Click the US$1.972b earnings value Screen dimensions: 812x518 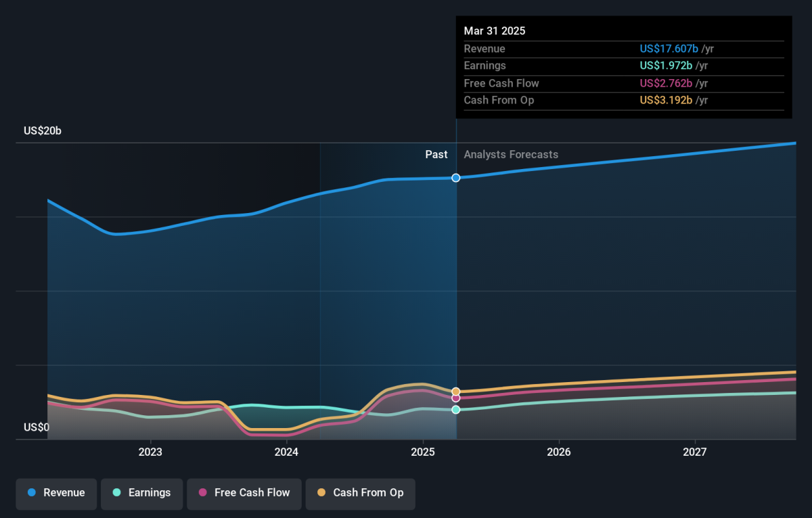pos(667,66)
